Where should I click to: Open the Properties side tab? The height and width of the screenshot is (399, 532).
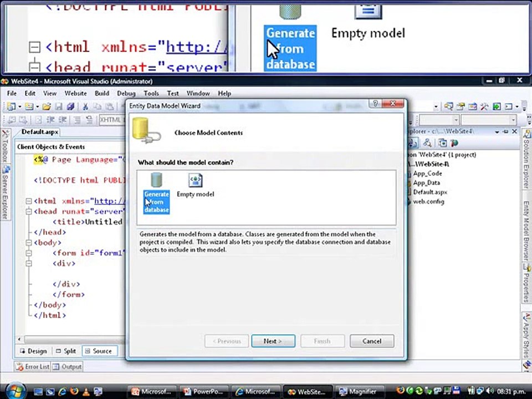coord(526,284)
